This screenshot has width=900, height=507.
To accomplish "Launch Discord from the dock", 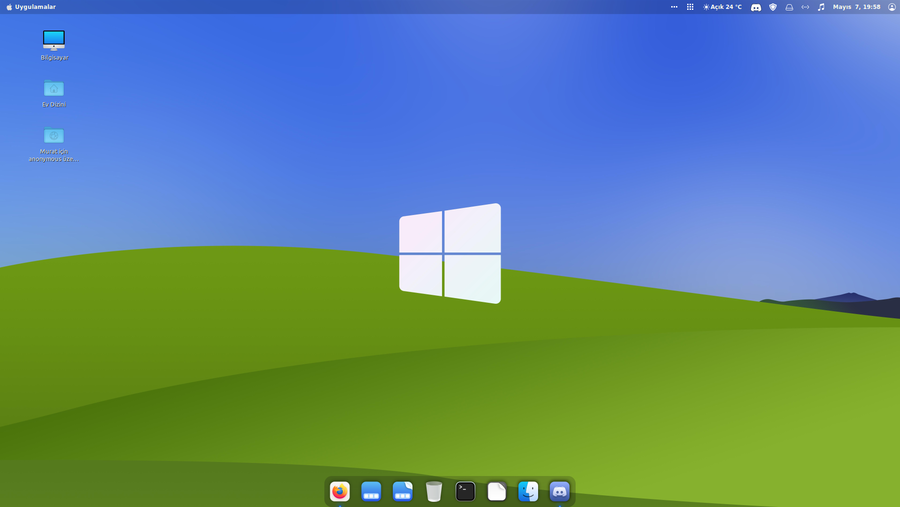I will coord(560,491).
